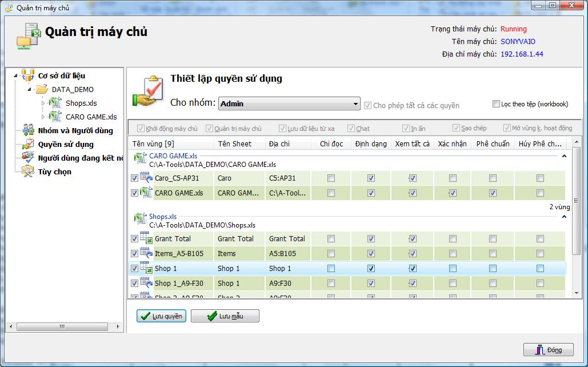Click the Quyền sử dụng icon in sidebar

28,144
